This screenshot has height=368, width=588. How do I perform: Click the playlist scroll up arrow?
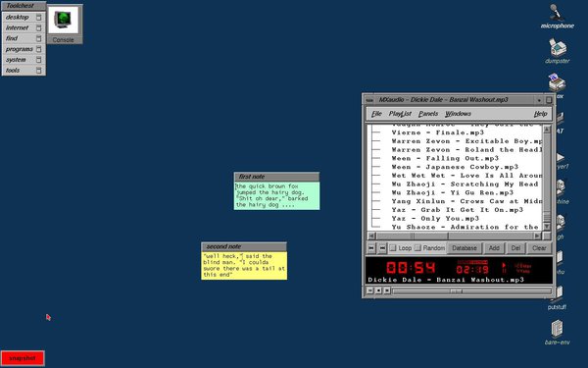coord(547,130)
